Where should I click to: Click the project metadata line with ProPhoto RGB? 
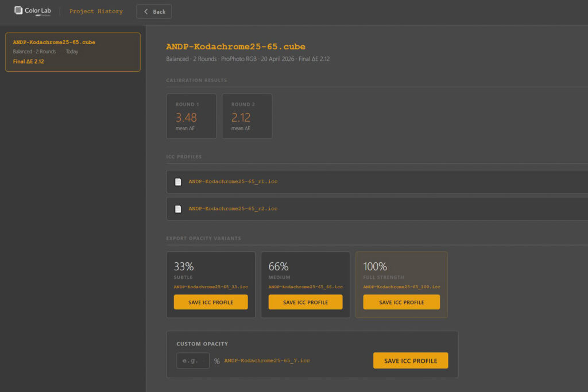[x=248, y=59]
